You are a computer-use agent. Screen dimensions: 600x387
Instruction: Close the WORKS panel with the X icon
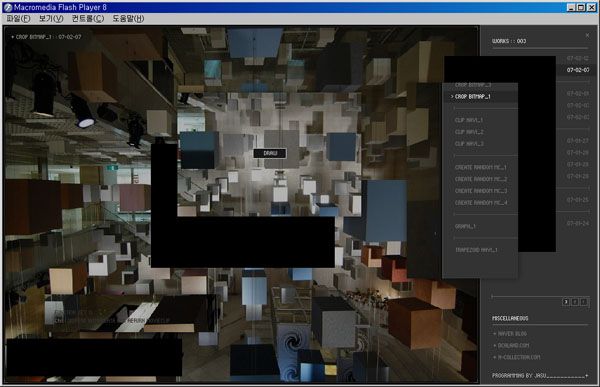click(587, 35)
